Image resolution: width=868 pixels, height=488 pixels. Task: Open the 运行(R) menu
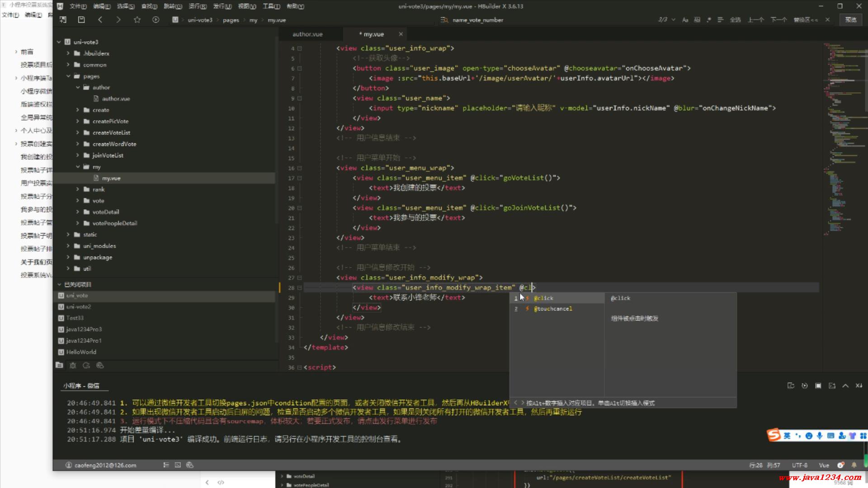point(198,6)
